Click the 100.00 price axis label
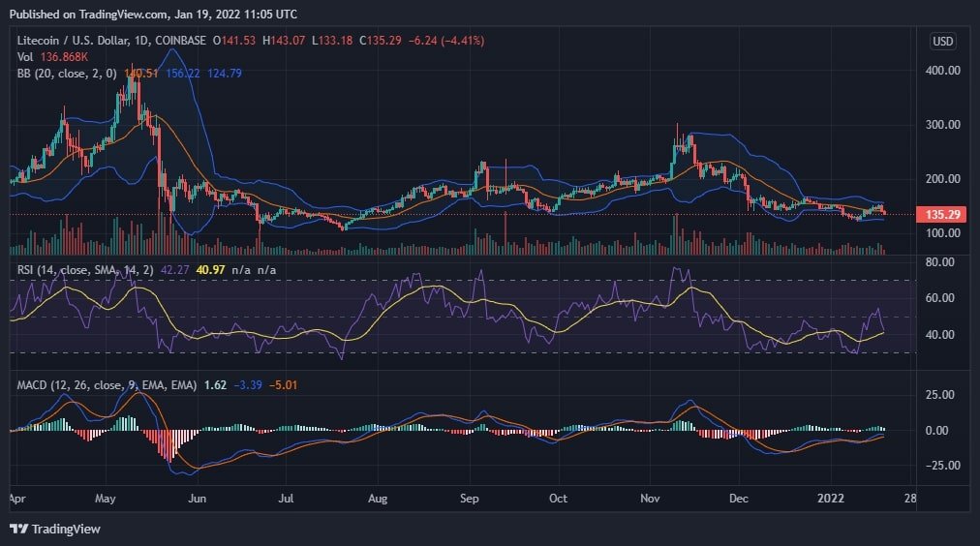Viewport: 980px width, 546px height. 942,233
